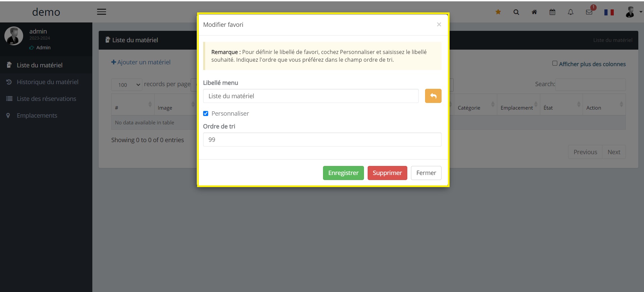Click the favorites star icon in top bar
The image size is (644, 292).
(x=498, y=12)
